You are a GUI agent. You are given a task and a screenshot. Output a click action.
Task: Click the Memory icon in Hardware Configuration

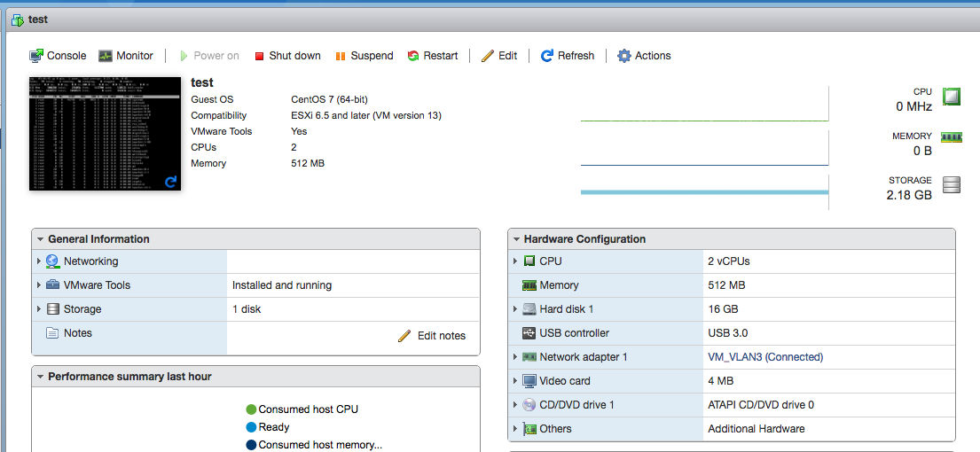(529, 285)
